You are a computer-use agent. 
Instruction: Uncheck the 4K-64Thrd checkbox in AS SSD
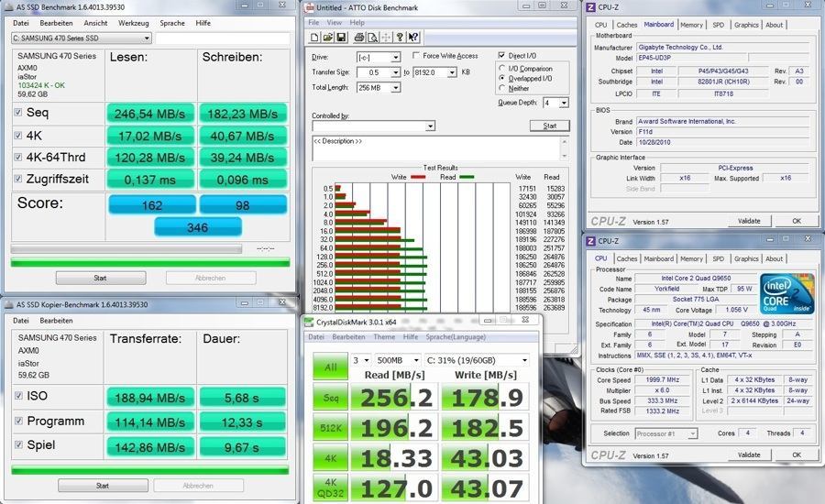point(18,157)
